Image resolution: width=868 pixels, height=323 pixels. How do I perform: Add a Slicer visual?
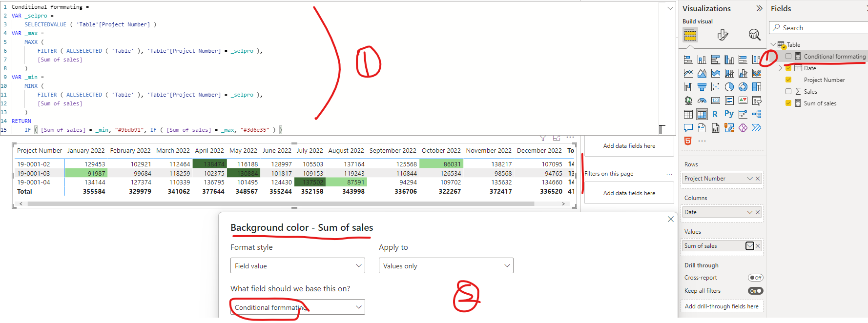coord(756,101)
